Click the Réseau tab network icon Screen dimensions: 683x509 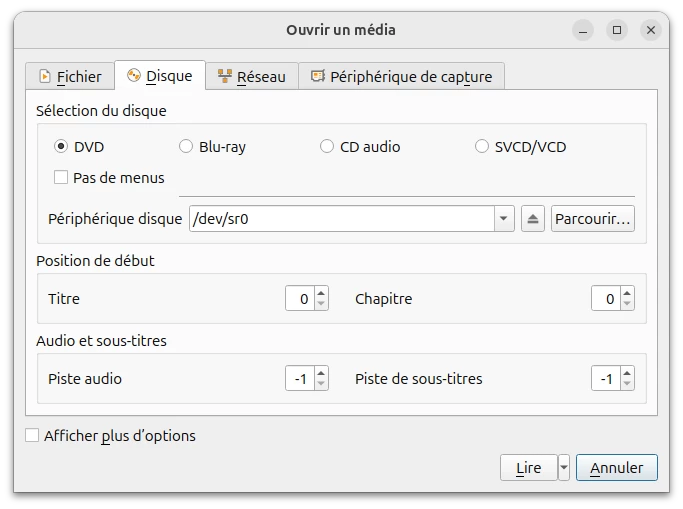click(x=225, y=76)
